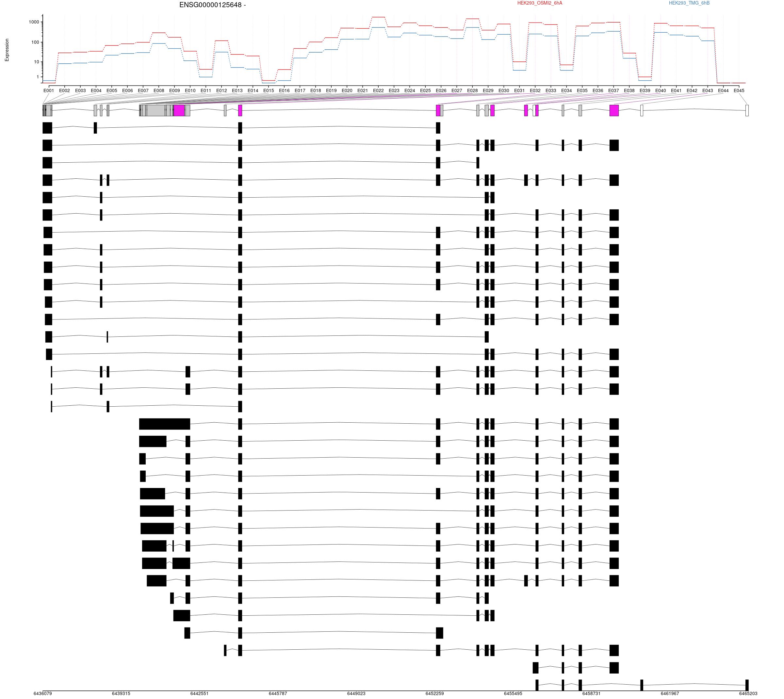Pick exon label E011
This screenshot has width=784, height=699.
(206, 90)
